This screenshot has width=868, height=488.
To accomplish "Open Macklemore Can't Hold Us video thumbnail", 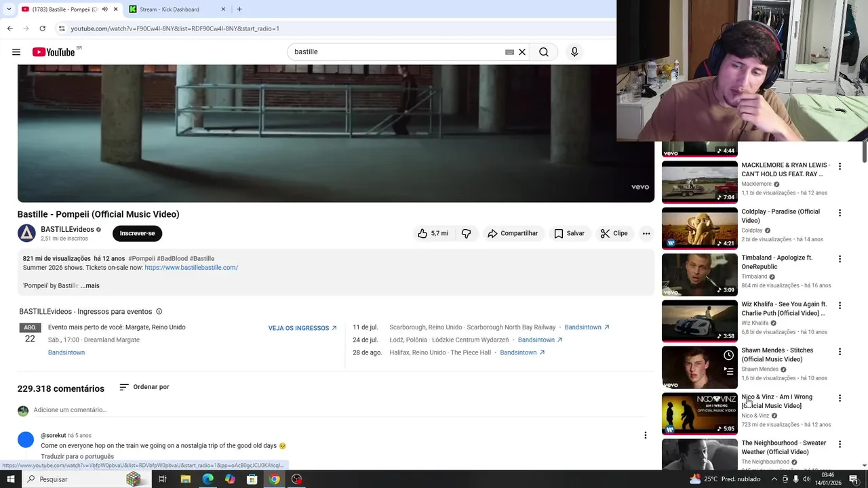I will [x=699, y=182].
